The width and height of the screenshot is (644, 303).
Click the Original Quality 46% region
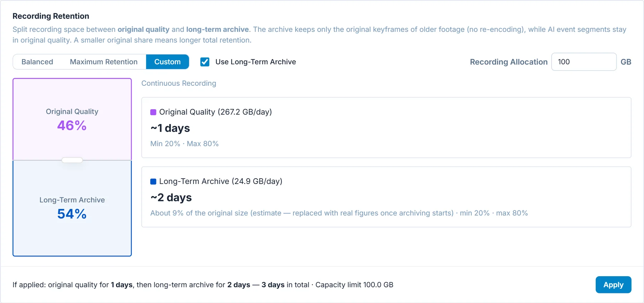point(72,119)
